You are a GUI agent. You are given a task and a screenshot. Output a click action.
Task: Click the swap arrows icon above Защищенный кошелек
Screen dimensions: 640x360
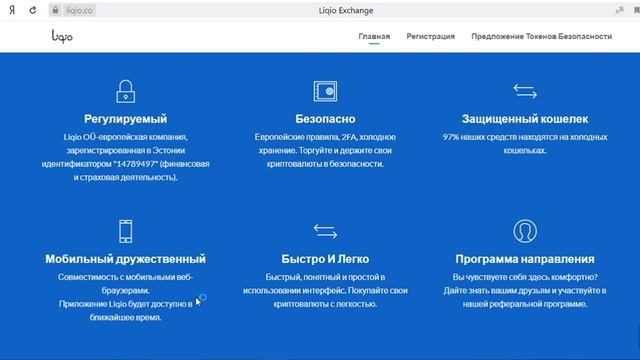click(x=525, y=91)
